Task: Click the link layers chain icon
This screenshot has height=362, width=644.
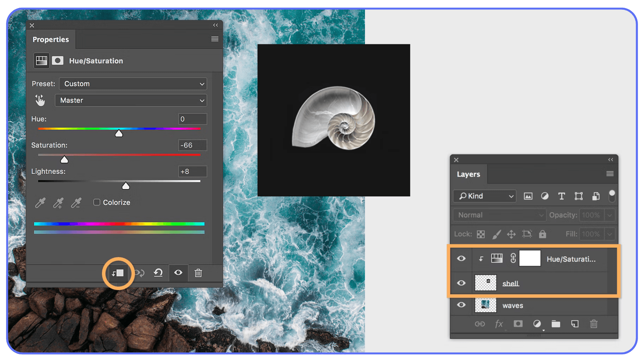Action: (481, 324)
